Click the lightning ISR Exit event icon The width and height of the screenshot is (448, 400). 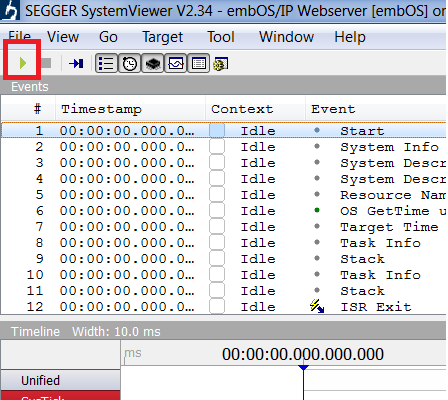(317, 306)
